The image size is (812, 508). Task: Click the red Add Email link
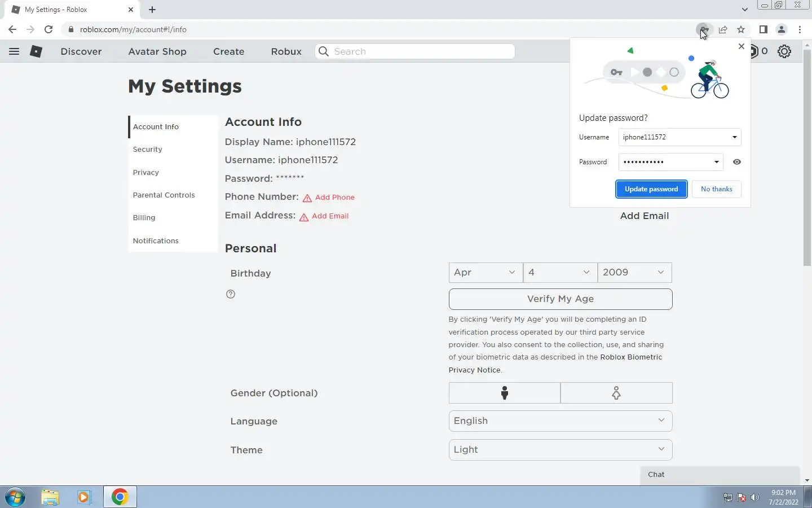(x=330, y=216)
